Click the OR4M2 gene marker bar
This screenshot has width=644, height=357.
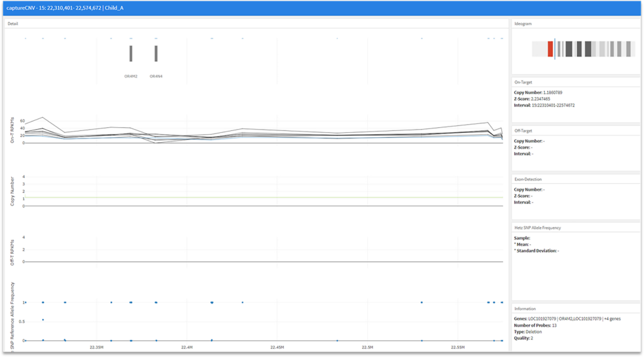point(131,54)
